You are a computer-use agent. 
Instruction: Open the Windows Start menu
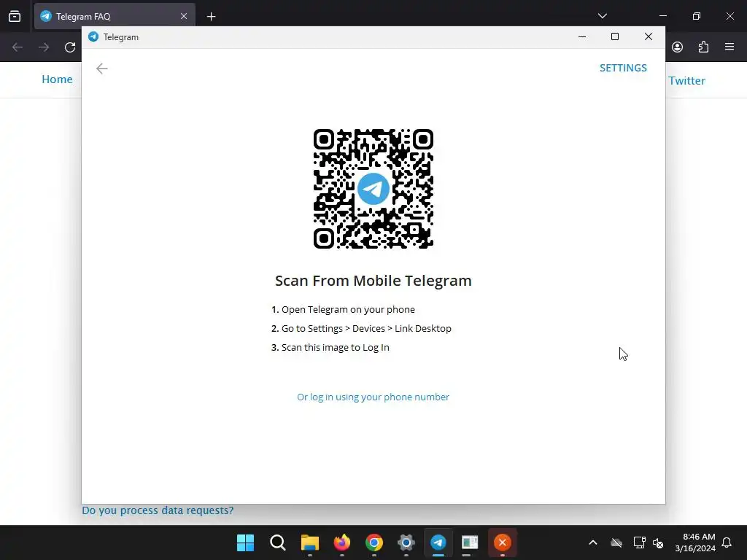245,542
